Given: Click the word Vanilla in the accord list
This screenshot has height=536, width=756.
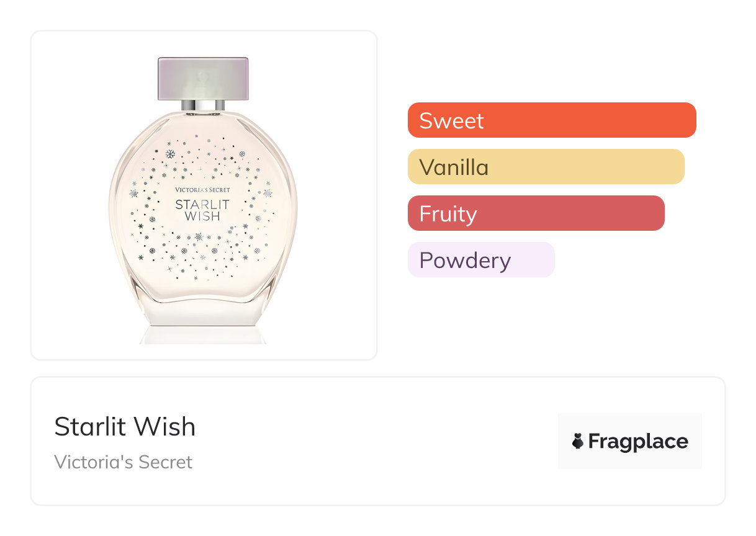Looking at the screenshot, I should click(x=454, y=167).
